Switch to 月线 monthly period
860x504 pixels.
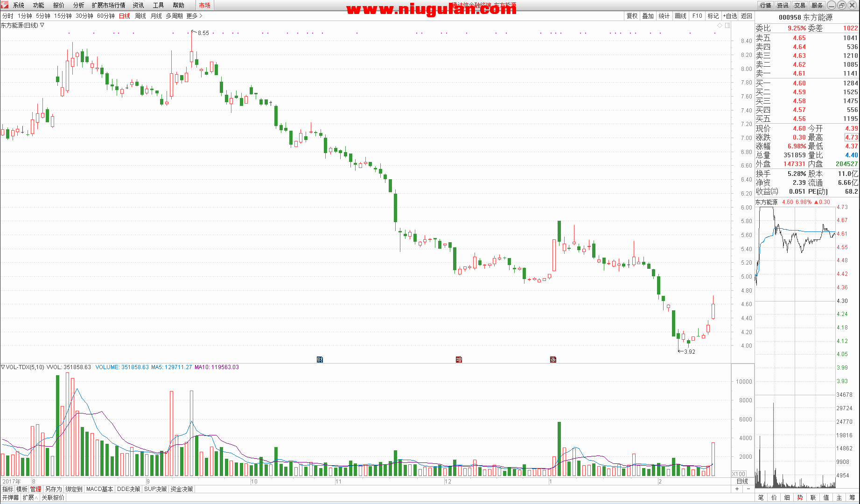[156, 16]
